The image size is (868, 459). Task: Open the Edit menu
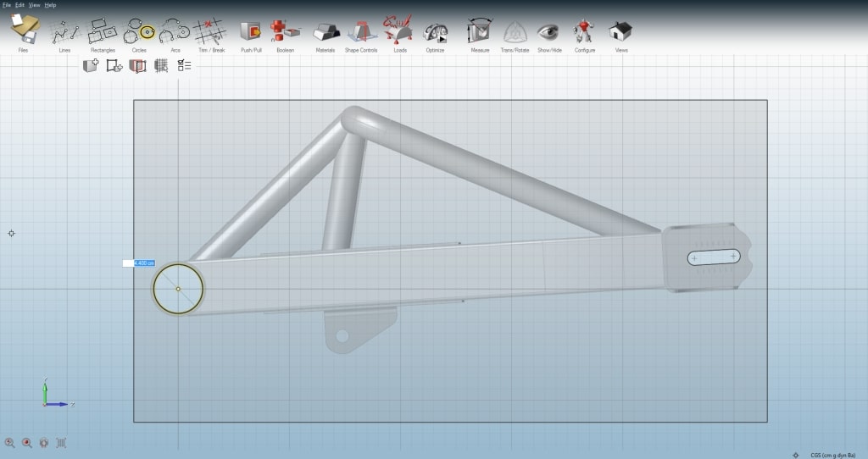click(20, 5)
